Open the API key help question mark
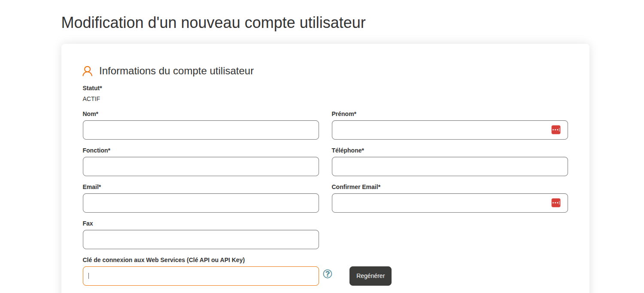The image size is (644, 293). [328, 274]
